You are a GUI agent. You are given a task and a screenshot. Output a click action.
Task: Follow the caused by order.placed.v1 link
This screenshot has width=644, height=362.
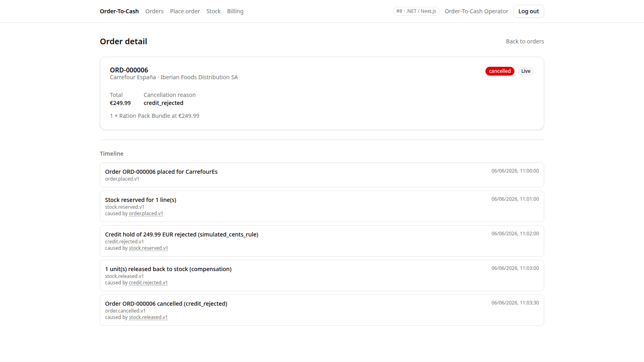click(146, 214)
